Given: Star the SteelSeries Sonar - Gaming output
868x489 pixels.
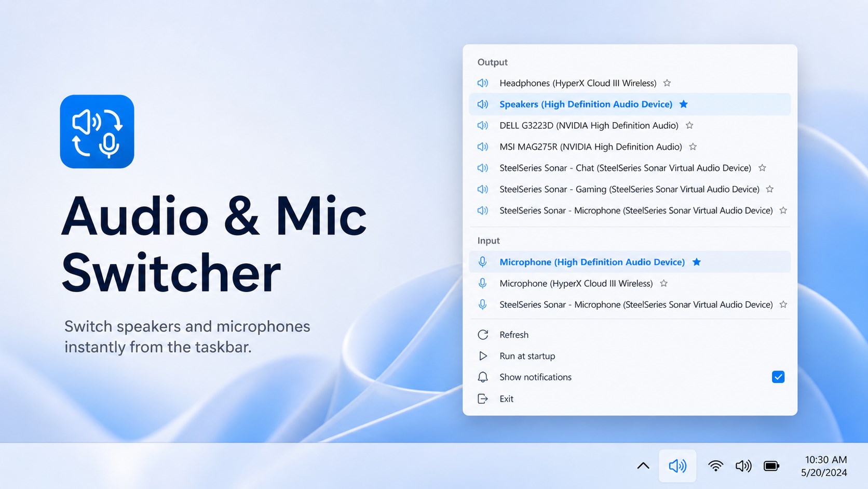Looking at the screenshot, I should [x=770, y=189].
